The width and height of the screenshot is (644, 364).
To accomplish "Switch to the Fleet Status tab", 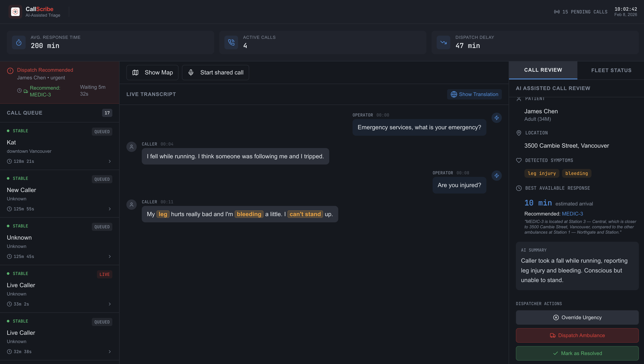I will [x=611, y=70].
